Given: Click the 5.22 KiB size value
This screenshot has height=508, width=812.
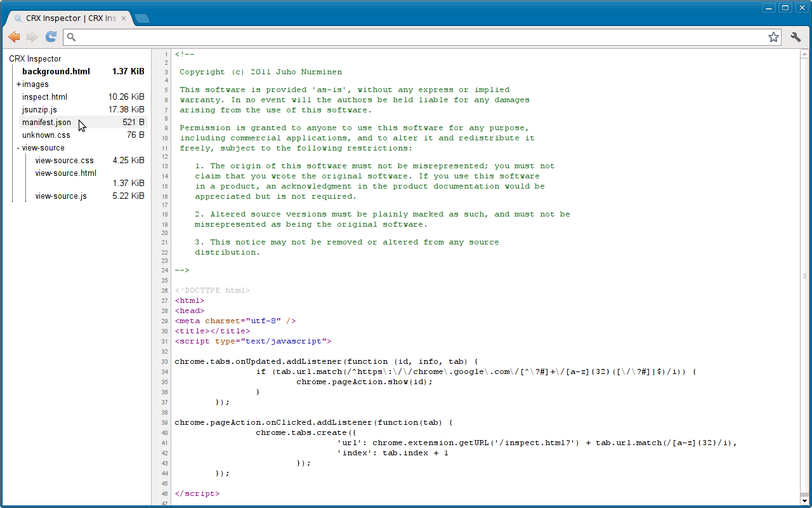Looking at the screenshot, I should [128, 196].
